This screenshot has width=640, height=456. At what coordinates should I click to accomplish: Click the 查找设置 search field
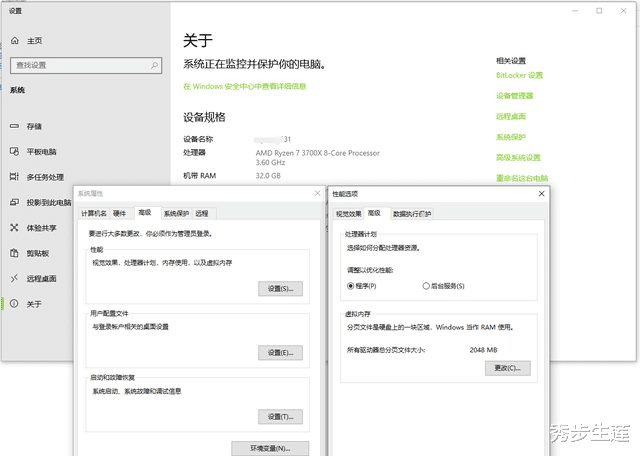pyautogui.click(x=86, y=65)
